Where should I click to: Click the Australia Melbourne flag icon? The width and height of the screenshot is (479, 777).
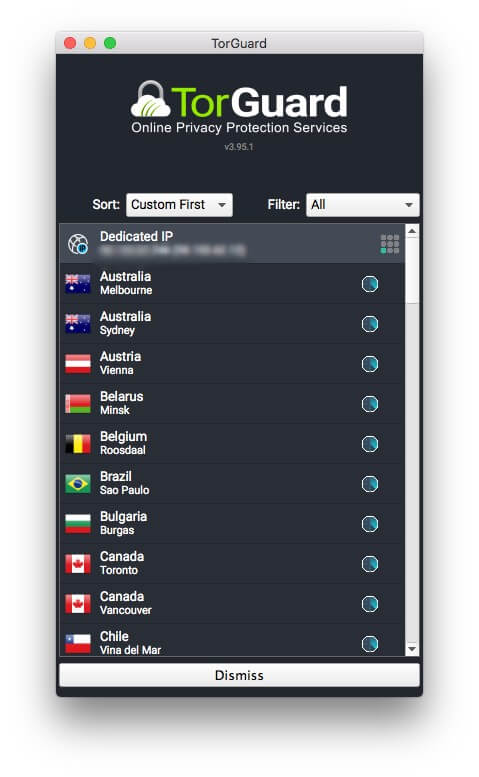pyautogui.click(x=78, y=284)
